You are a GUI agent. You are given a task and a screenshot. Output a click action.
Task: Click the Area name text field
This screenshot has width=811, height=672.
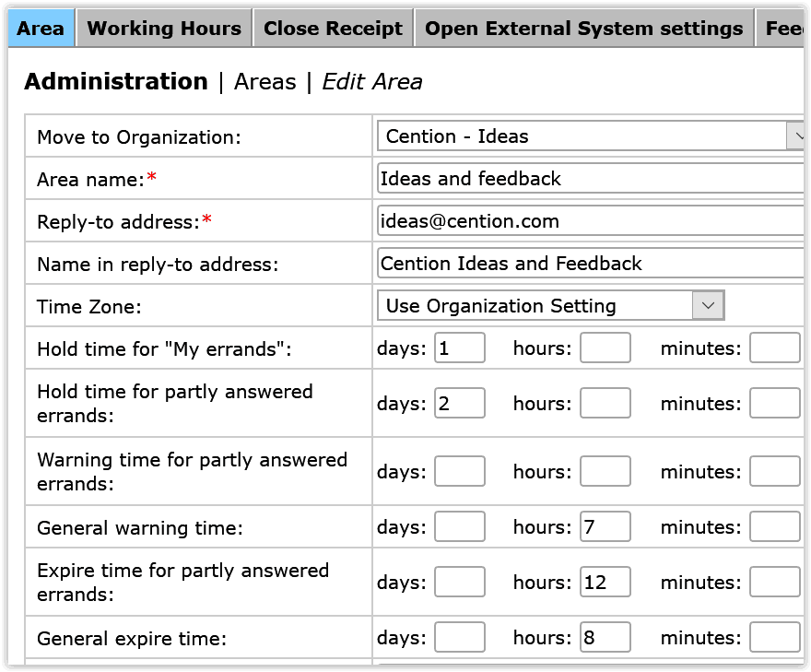coord(590,179)
